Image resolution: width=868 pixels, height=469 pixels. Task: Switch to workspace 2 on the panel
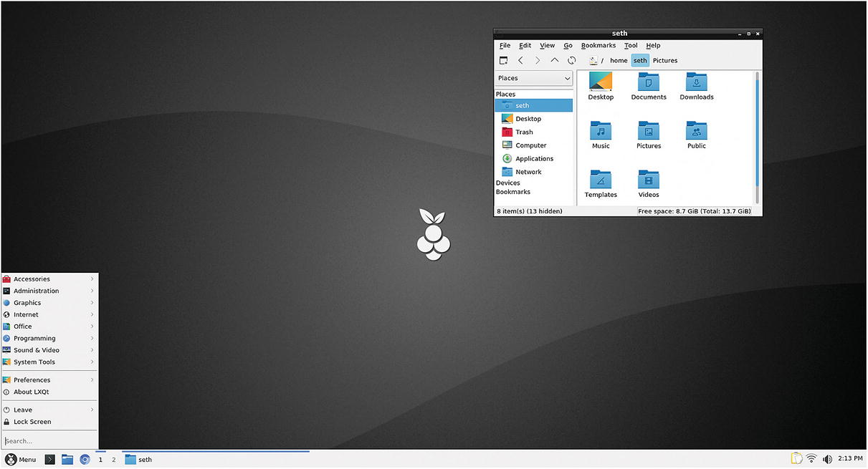point(113,460)
